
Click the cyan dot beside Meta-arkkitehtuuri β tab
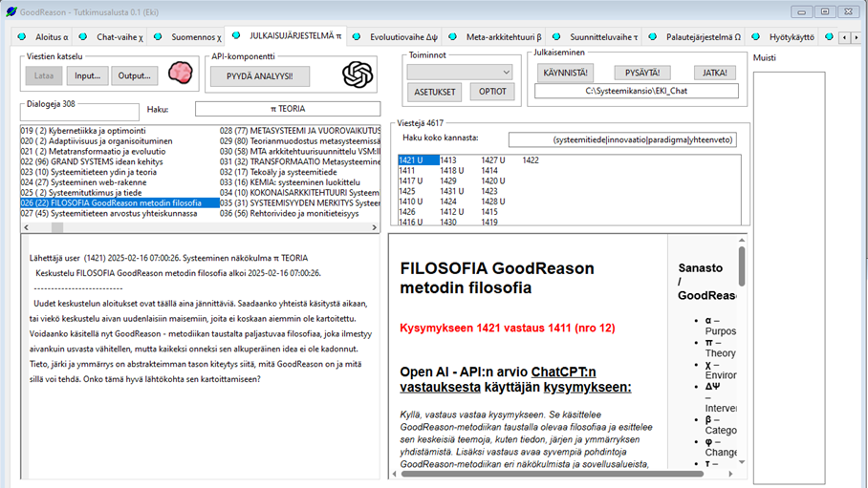tap(452, 36)
